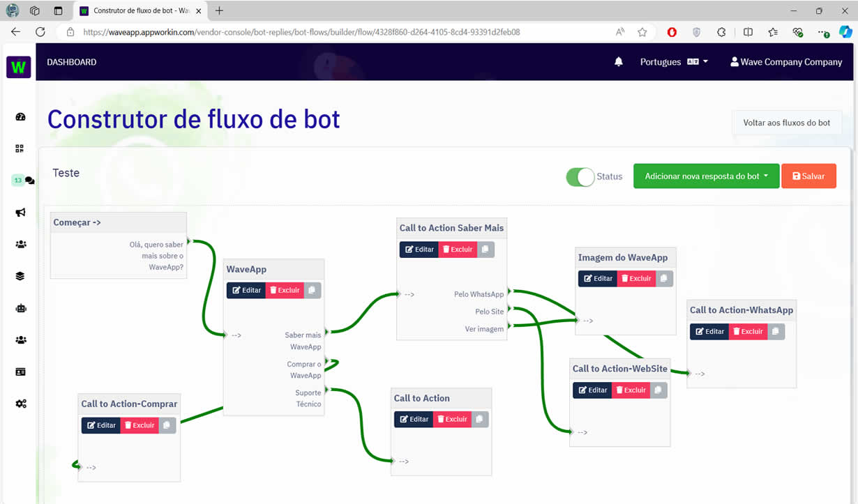Click the browser address bar URL
This screenshot has width=858, height=504.
point(301,32)
